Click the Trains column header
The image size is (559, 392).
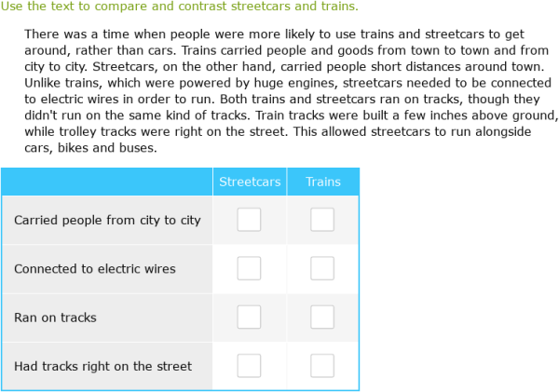coord(323,182)
